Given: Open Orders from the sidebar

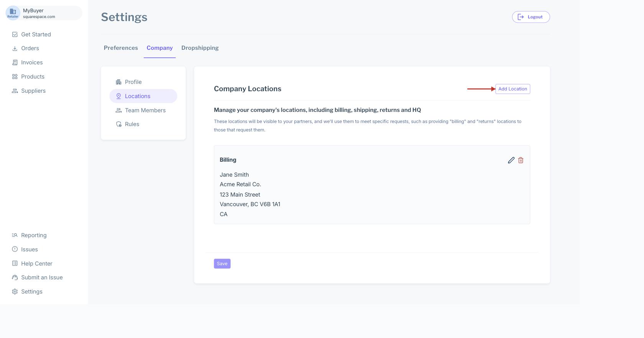Looking at the screenshot, I should [30, 48].
